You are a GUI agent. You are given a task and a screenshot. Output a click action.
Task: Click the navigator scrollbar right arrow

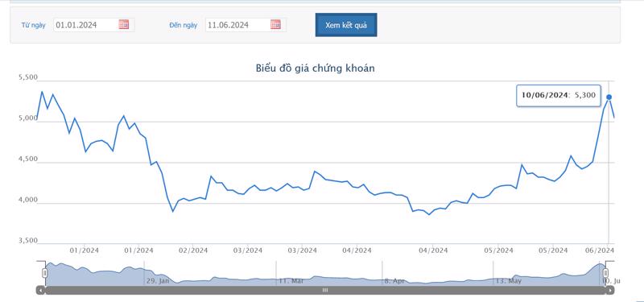coord(610,291)
